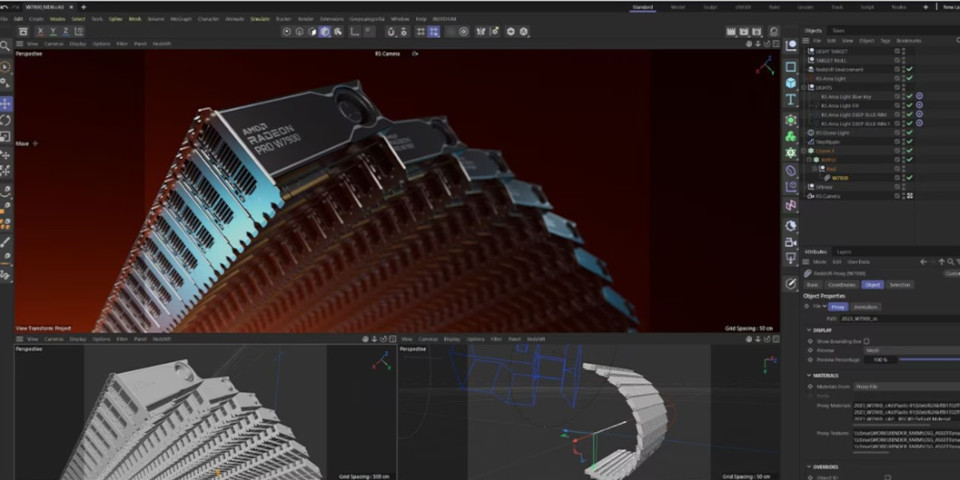This screenshot has height=480, width=960.
Task: Click the highlighted snap grid icon
Action: (x=434, y=32)
